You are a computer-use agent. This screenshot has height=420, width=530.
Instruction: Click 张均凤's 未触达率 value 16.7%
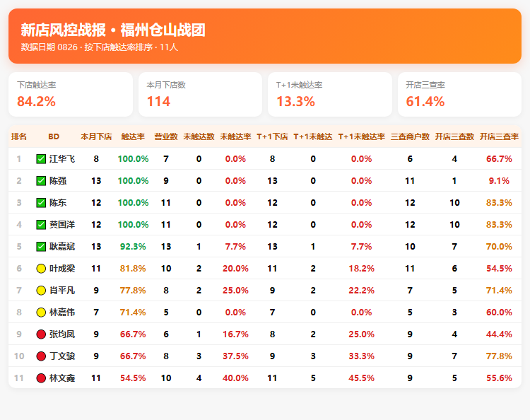235,334
